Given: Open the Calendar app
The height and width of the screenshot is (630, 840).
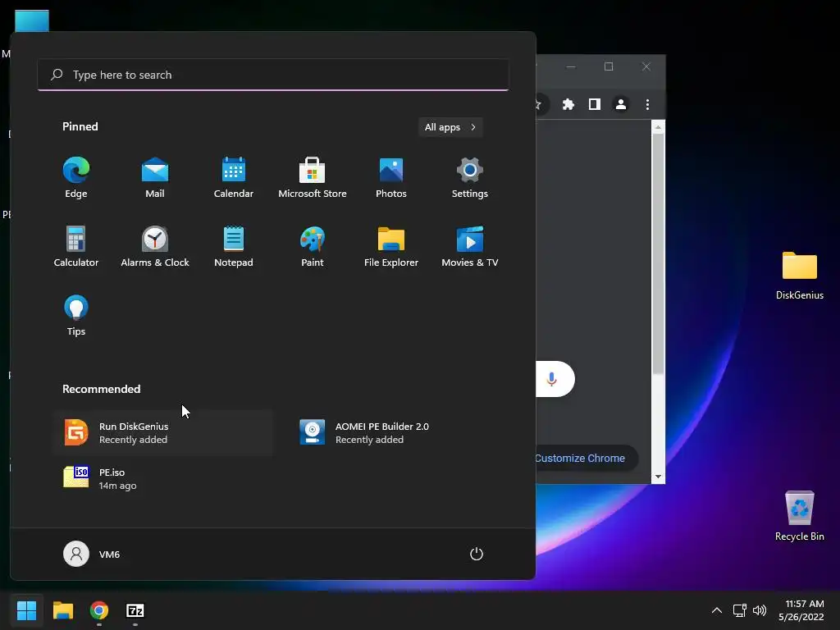Looking at the screenshot, I should coord(234,177).
